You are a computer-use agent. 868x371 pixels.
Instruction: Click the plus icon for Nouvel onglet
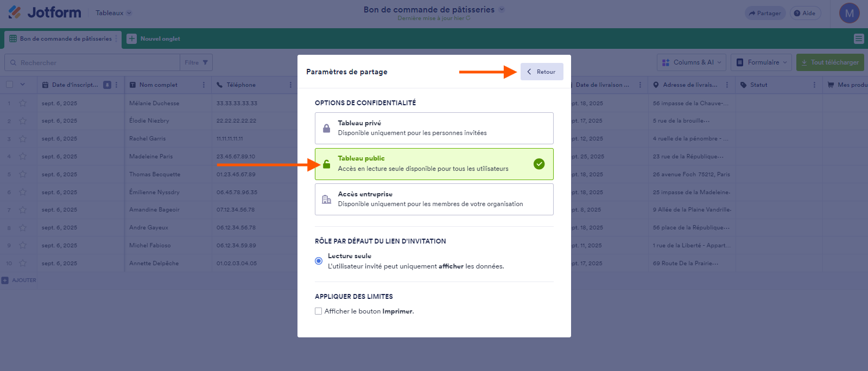coord(131,39)
